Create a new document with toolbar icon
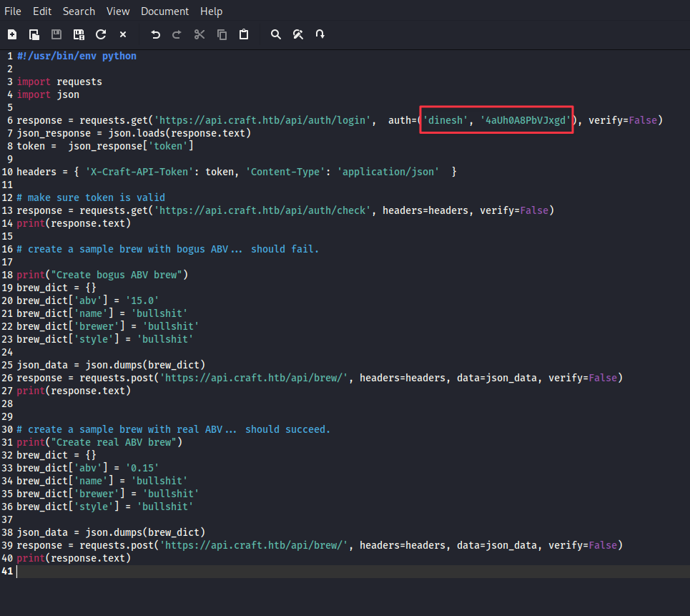 pyautogui.click(x=12, y=34)
